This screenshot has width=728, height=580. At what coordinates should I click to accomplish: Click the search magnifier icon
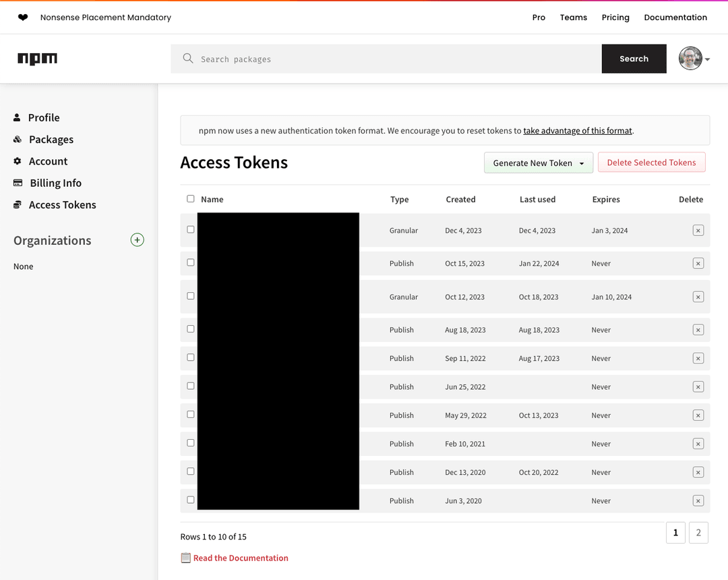pos(187,59)
